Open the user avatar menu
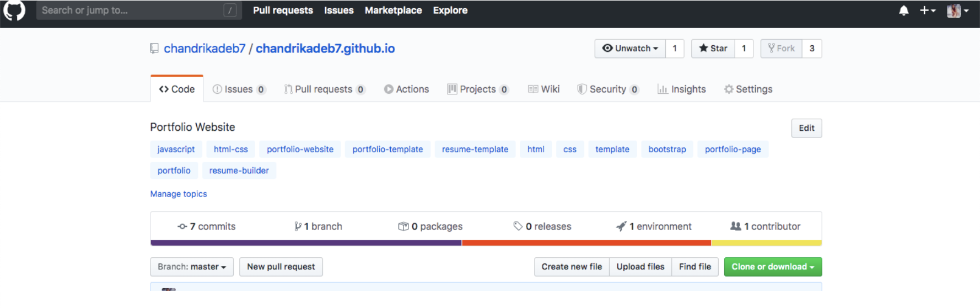The height and width of the screenshot is (308, 980). coord(957,10)
